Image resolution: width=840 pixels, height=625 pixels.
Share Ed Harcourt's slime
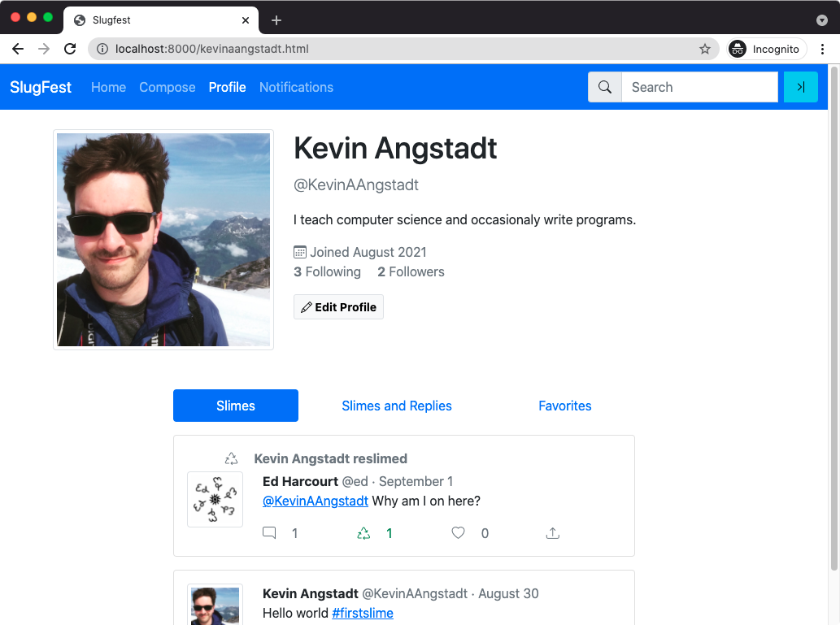coord(552,532)
